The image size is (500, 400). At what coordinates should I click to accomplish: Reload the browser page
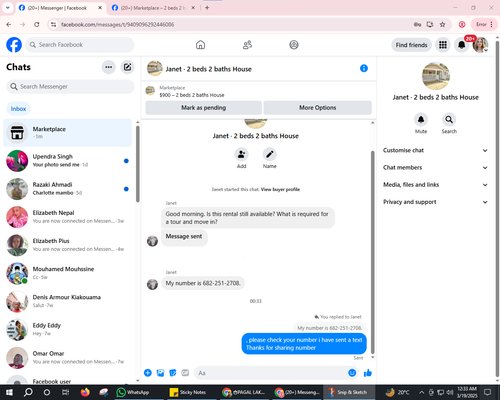point(37,24)
